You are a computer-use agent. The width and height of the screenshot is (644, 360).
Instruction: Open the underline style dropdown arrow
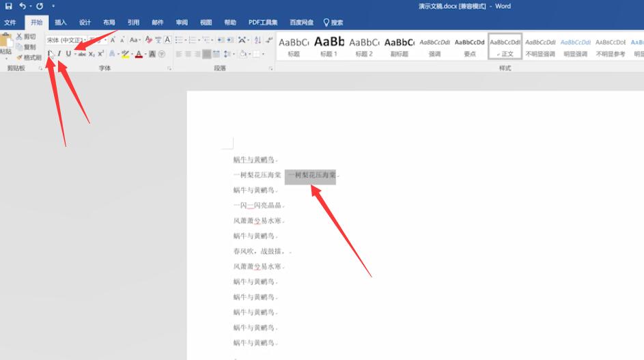tap(75, 54)
